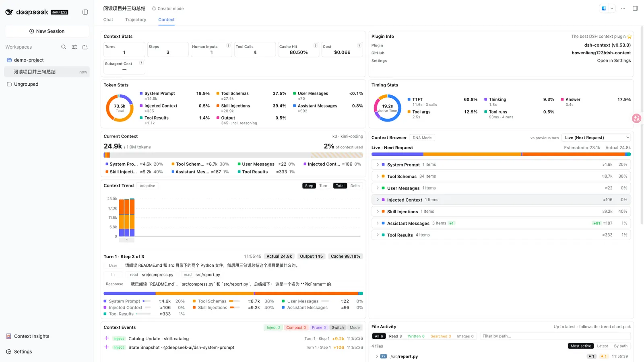Click the help icon beside Cache Hit
Image resolution: width=644 pixels, height=362 pixels.
click(316, 45)
